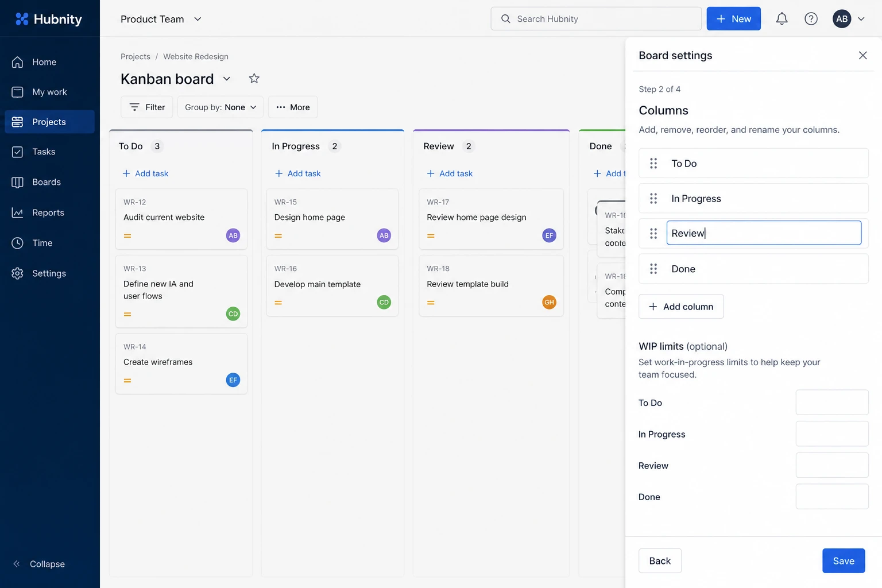Focus the Search Hubnity field

click(x=596, y=19)
